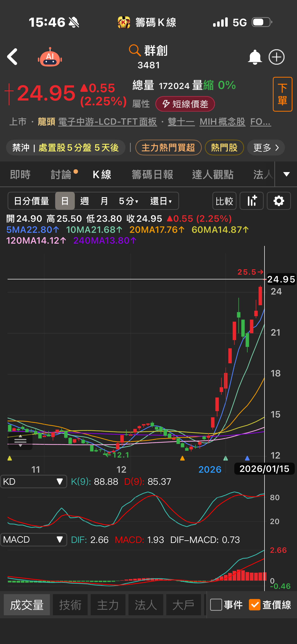Image resolution: width=297 pixels, height=644 pixels.
Task: Open the chart indicator add icon
Action: [x=251, y=201]
